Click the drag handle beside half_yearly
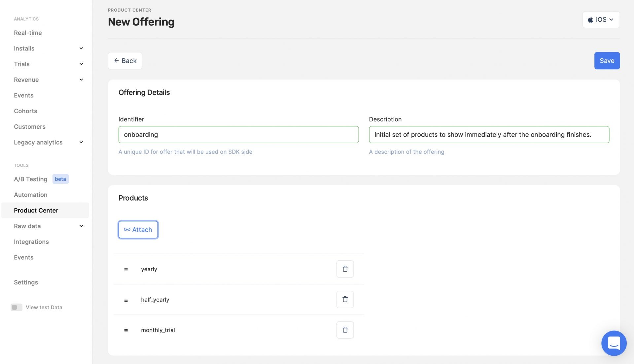 (x=126, y=300)
